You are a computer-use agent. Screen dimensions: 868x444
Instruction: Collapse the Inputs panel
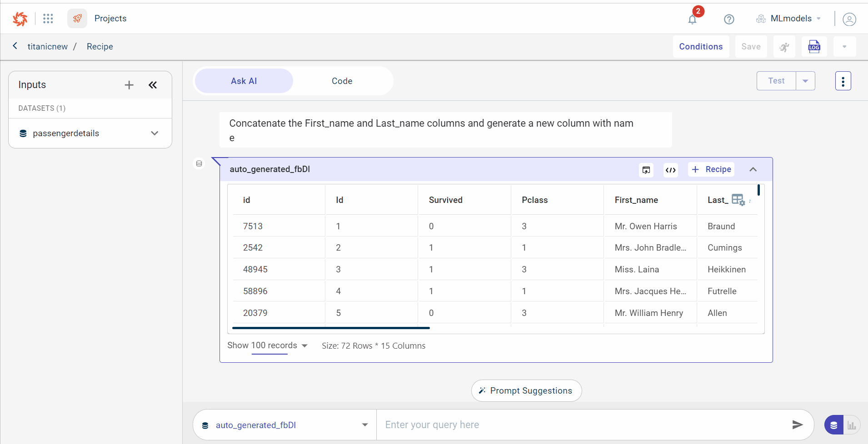click(x=153, y=85)
